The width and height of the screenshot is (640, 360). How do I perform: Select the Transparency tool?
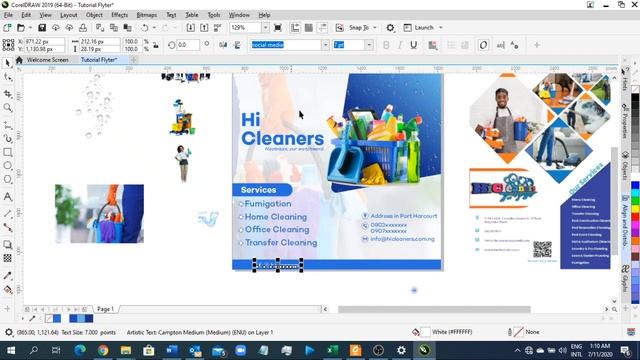tap(7, 258)
